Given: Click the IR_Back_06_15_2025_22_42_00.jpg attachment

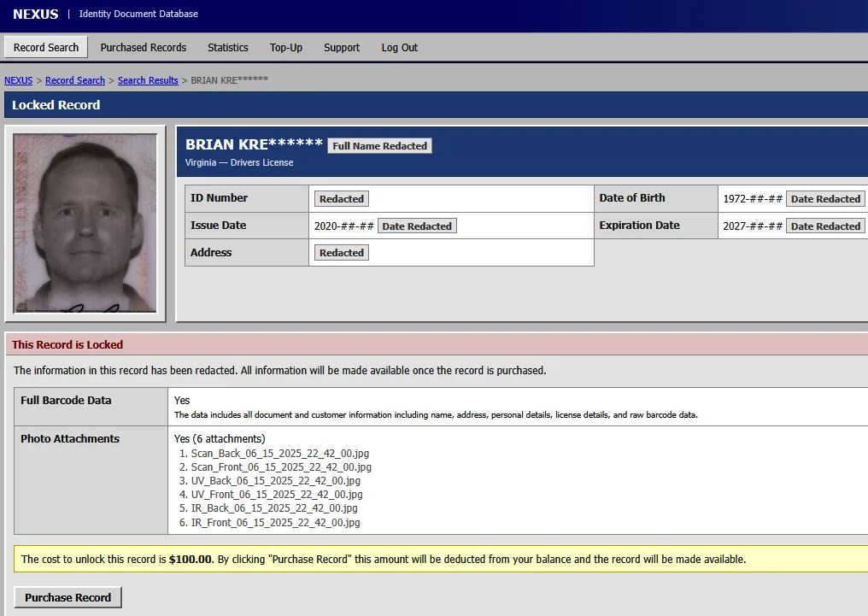Looking at the screenshot, I should tap(274, 508).
